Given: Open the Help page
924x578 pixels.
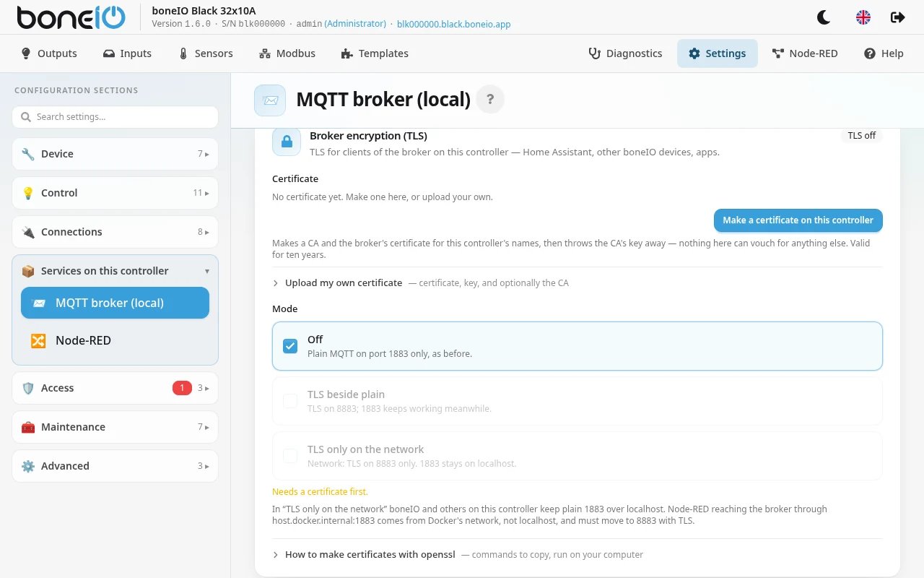Looking at the screenshot, I should 884,53.
